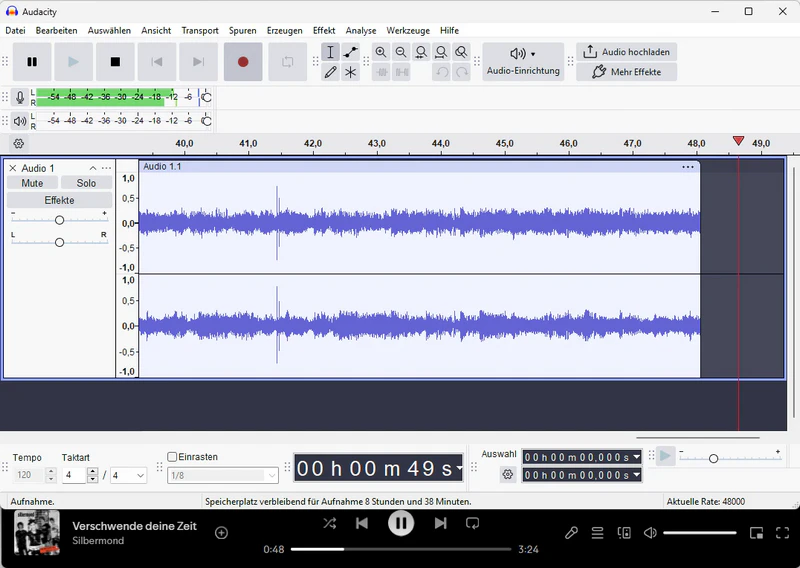This screenshot has height=568, width=800.
Task: Click the zoom toggle icon
Action: [x=461, y=52]
